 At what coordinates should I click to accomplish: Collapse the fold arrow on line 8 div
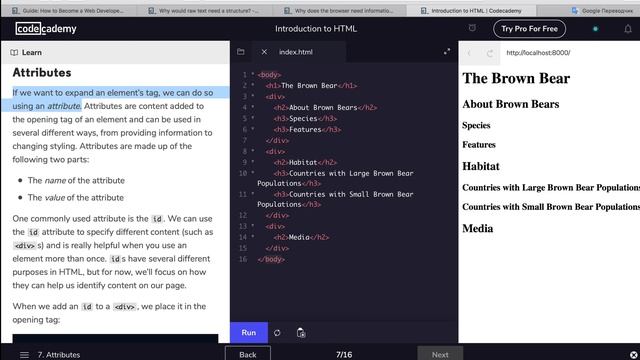(x=253, y=151)
